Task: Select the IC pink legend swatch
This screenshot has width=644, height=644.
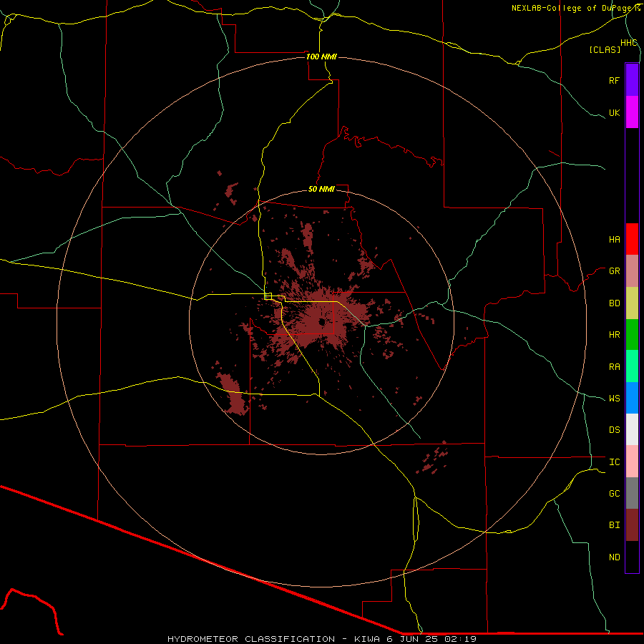Action: coord(632,462)
